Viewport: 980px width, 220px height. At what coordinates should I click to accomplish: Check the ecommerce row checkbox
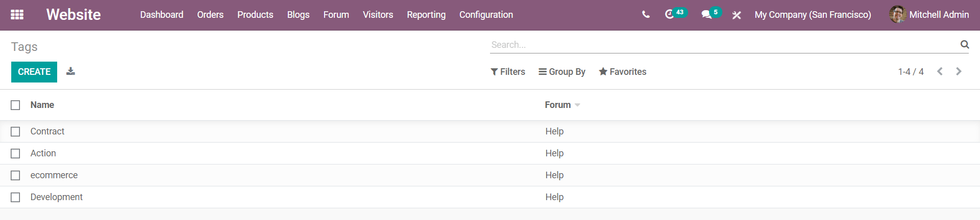(15, 175)
